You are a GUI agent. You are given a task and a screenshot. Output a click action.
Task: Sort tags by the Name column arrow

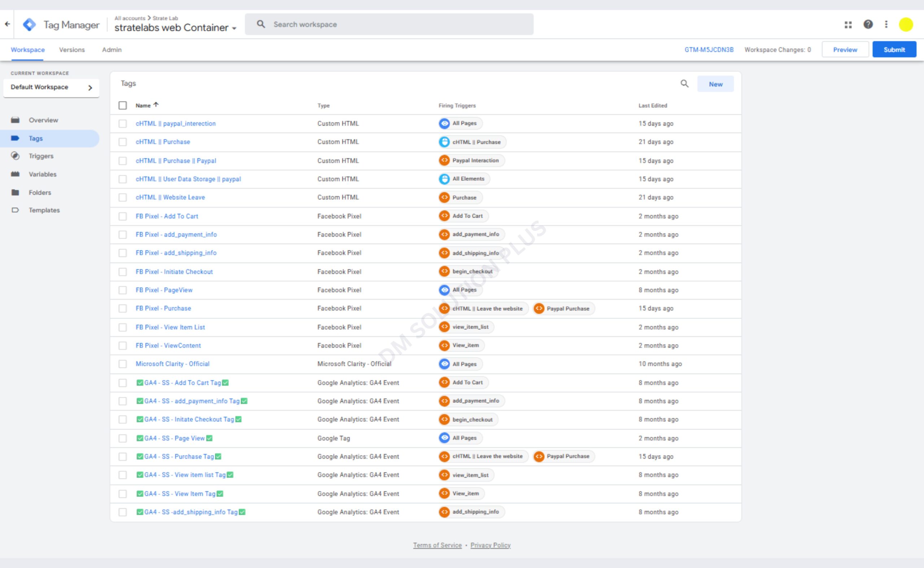156,105
